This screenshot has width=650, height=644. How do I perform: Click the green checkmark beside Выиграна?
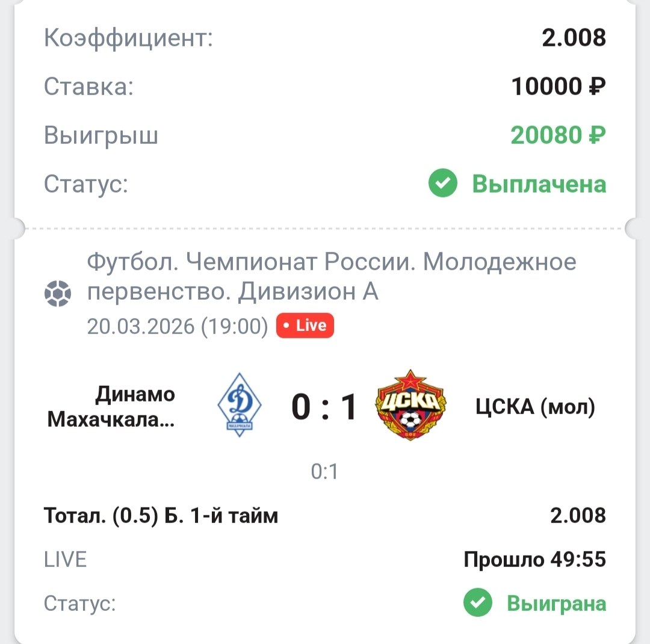(x=478, y=603)
